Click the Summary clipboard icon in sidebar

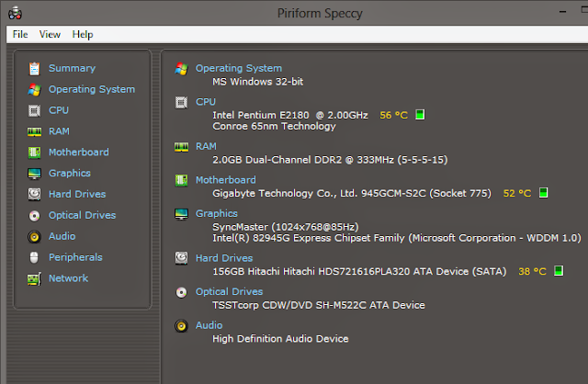coord(34,68)
